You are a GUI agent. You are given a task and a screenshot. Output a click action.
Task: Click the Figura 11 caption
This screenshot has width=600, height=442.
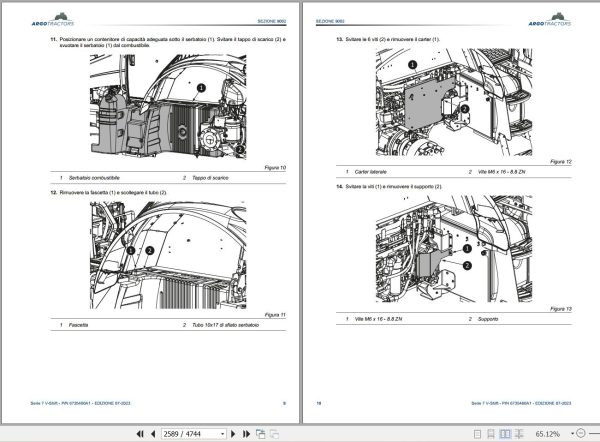tap(275, 315)
